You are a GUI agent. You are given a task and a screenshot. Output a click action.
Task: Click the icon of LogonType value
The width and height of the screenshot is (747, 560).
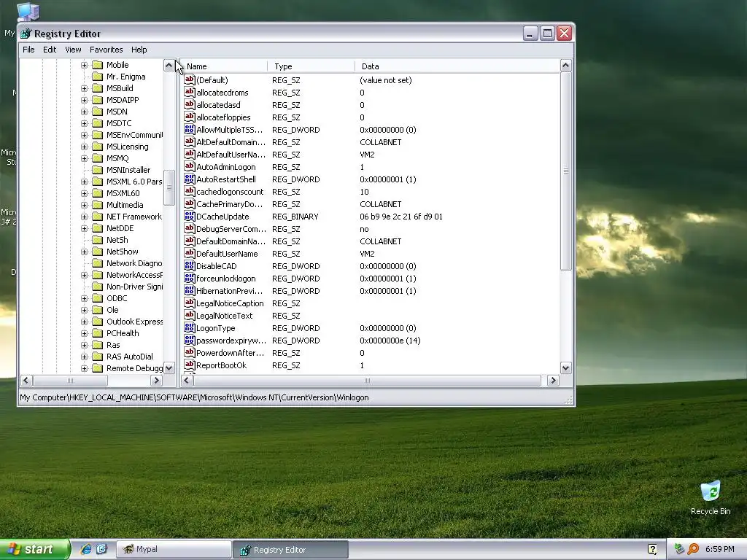click(190, 327)
